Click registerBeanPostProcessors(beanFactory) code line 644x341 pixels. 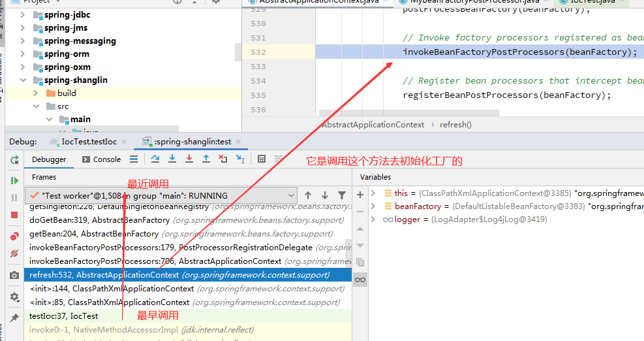tap(507, 95)
